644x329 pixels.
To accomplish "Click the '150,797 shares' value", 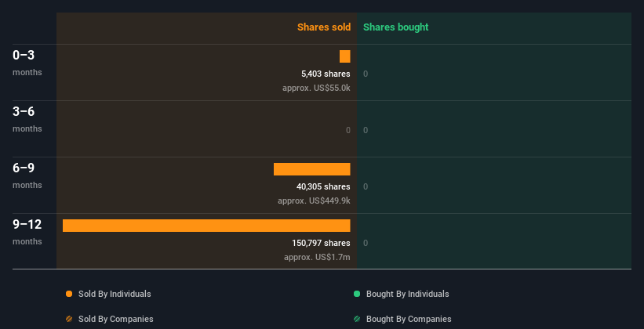I will (321, 243).
